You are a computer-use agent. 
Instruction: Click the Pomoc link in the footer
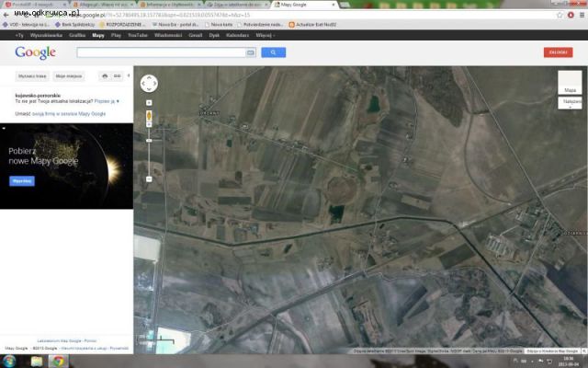(x=90, y=340)
